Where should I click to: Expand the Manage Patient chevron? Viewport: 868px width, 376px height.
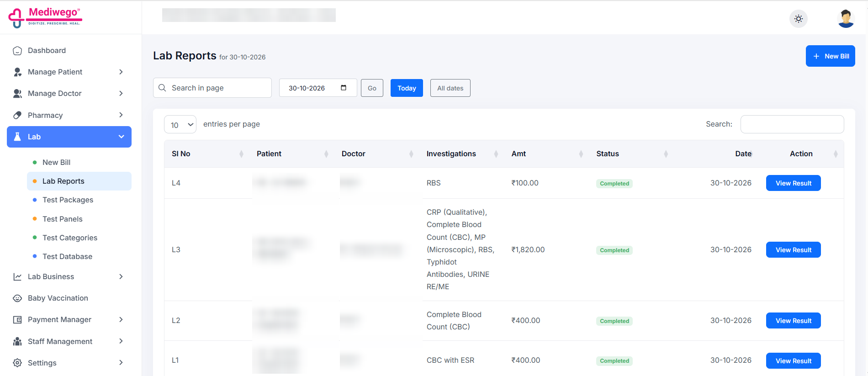point(121,72)
